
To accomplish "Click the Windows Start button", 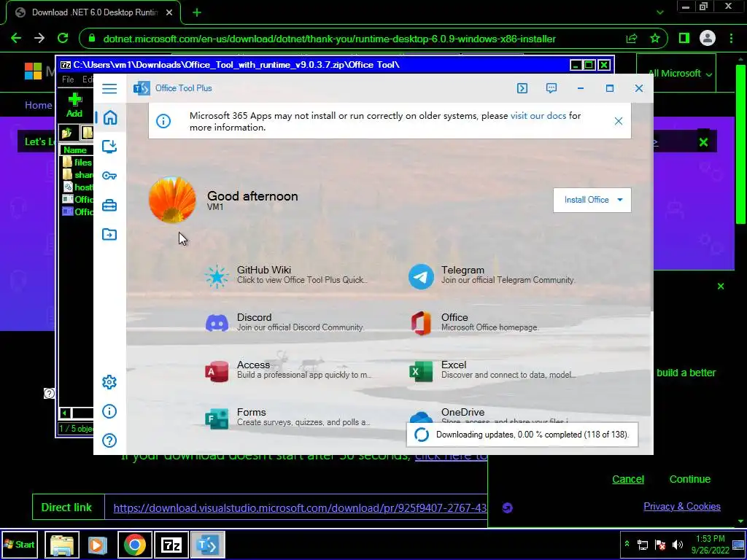I will (x=20, y=544).
